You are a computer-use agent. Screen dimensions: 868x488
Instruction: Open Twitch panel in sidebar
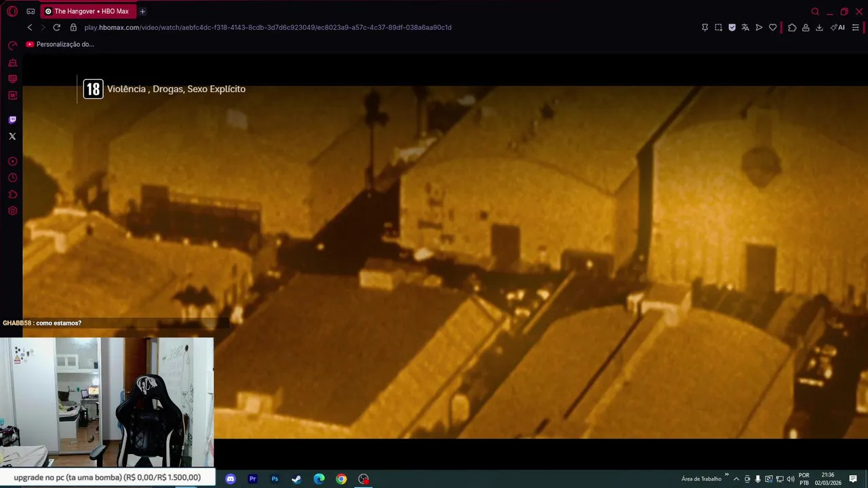[x=12, y=120]
